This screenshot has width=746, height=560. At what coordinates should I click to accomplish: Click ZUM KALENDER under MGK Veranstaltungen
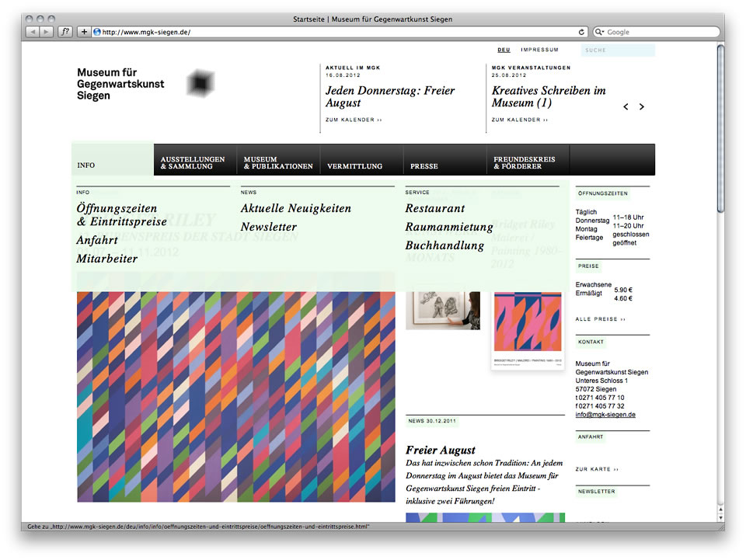click(x=520, y=120)
